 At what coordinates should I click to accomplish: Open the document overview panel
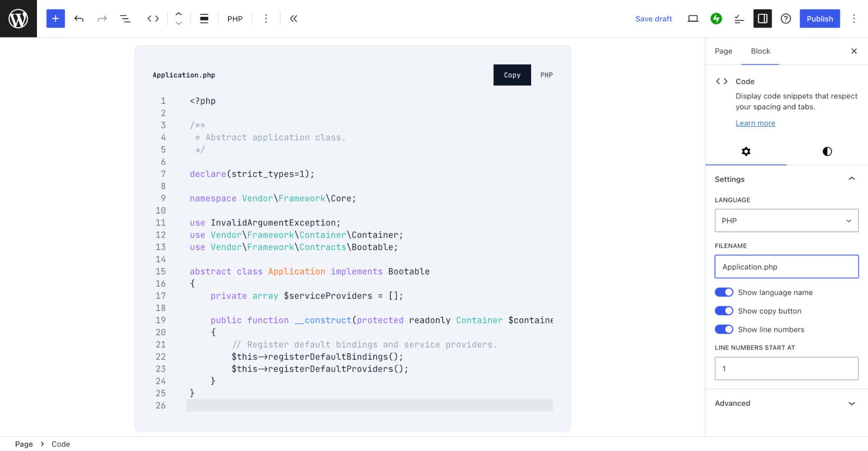click(x=125, y=18)
